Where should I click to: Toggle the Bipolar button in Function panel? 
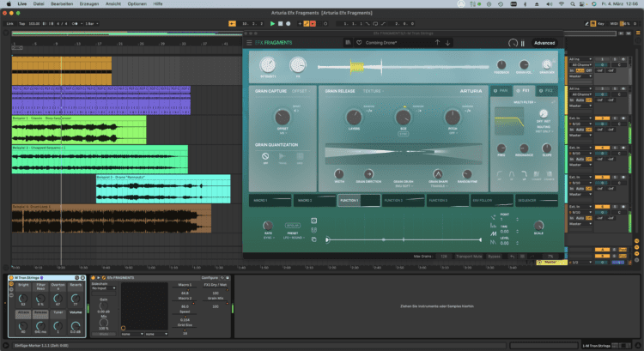coord(293,226)
